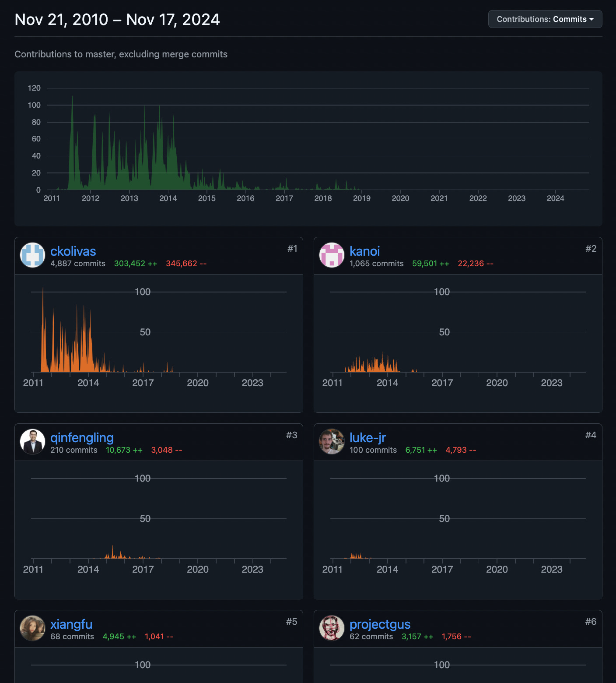Visit luke-jr profile link
Screen dimensions: 616x683
(367, 438)
